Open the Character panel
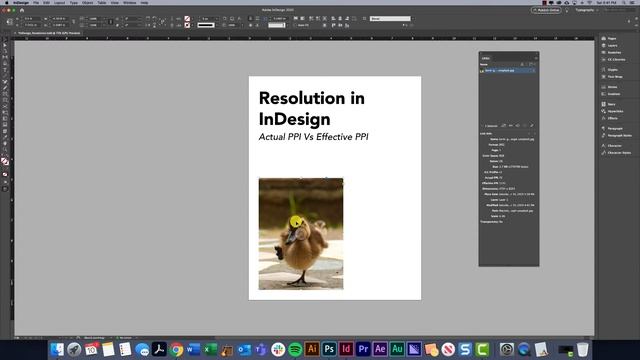This screenshot has width=640, height=360. (614, 145)
